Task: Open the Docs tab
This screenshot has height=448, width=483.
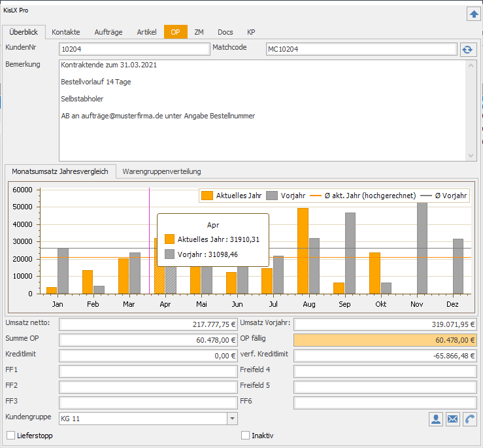Action: 225,32
